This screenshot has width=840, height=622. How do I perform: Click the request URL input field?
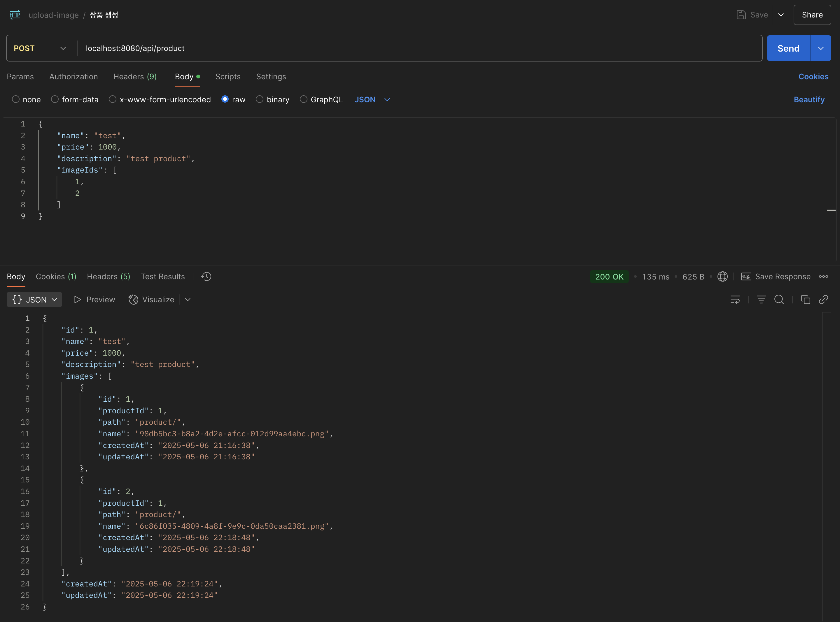pyautogui.click(x=414, y=48)
